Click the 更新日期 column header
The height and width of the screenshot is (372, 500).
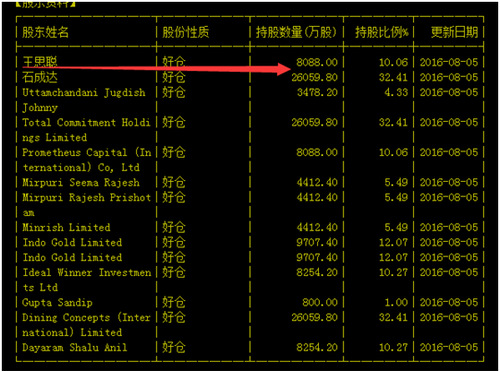coord(454,32)
